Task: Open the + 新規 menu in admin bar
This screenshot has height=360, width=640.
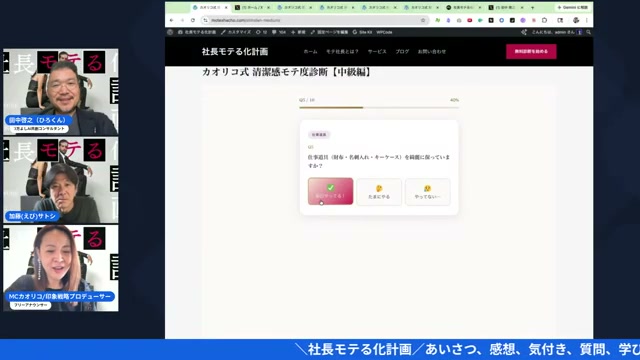Action: click(298, 32)
